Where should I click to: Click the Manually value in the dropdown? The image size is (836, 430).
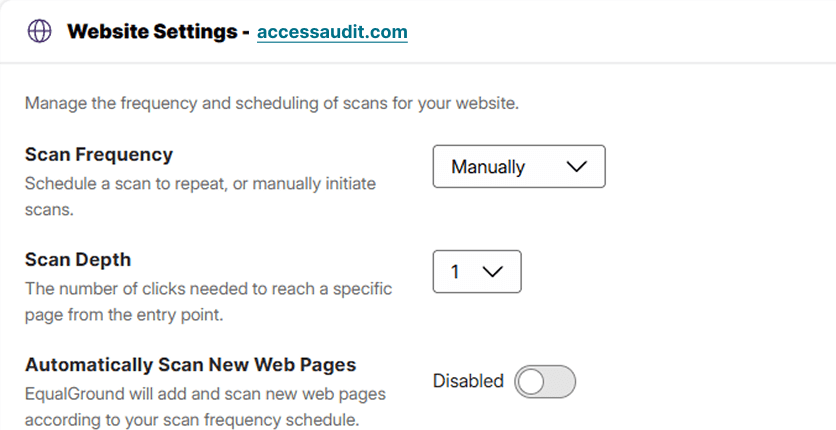pyautogui.click(x=488, y=167)
